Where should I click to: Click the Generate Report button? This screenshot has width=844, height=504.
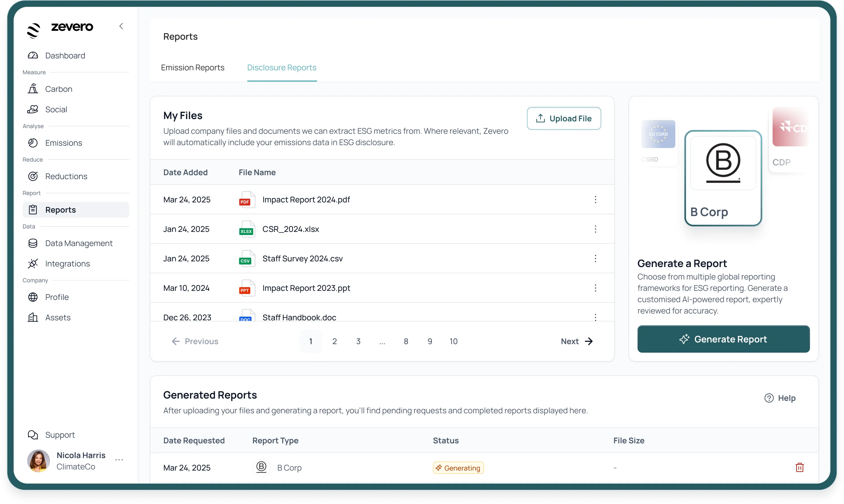coord(723,339)
